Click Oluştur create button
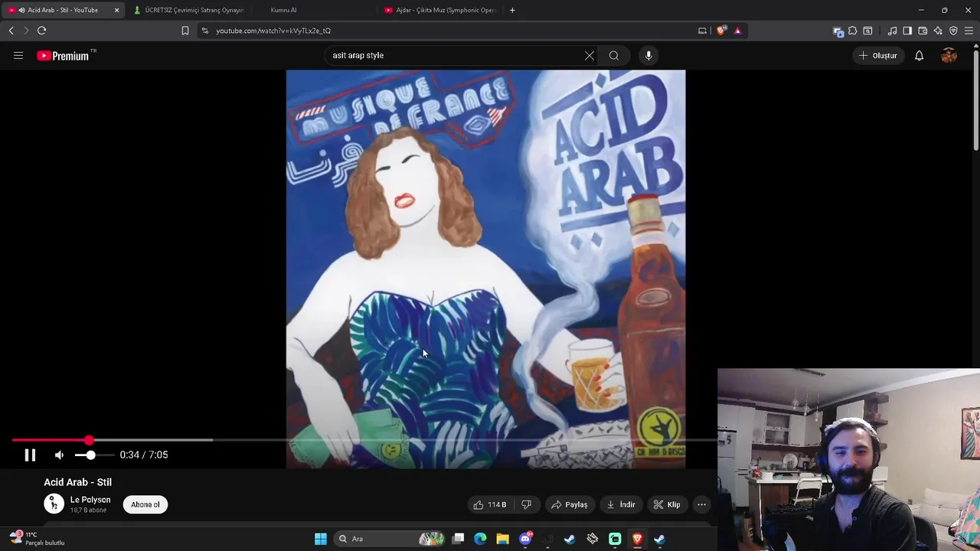The height and width of the screenshot is (551, 980). coord(877,55)
